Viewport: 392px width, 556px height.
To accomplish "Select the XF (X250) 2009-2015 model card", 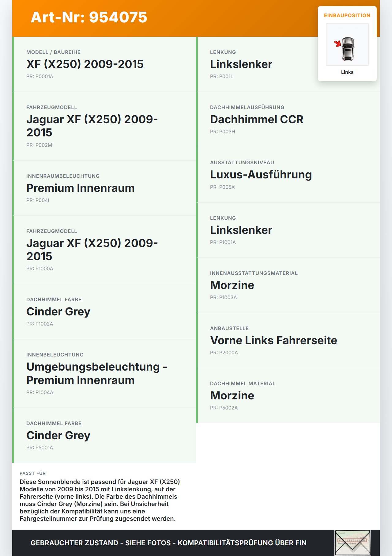I will [85, 64].
